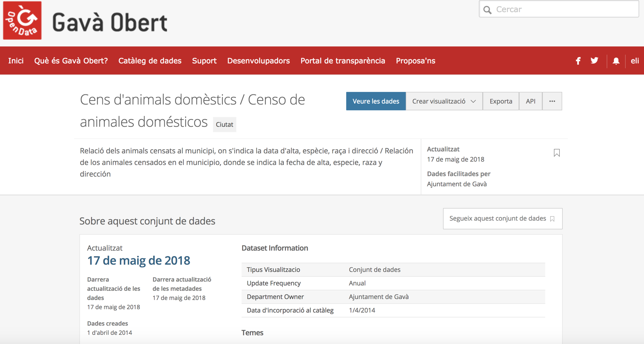Open Desenvolupadors in the navigation
This screenshot has width=644, height=344.
click(x=258, y=61)
